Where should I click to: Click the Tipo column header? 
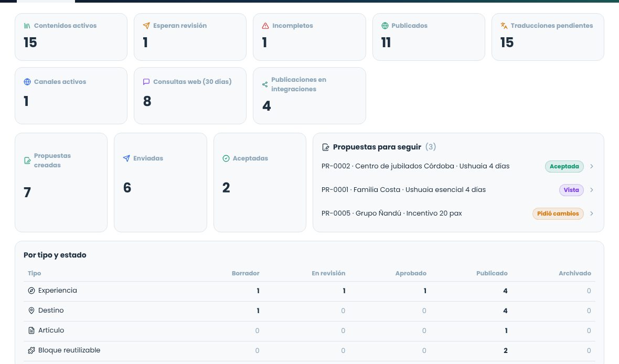pyautogui.click(x=34, y=273)
